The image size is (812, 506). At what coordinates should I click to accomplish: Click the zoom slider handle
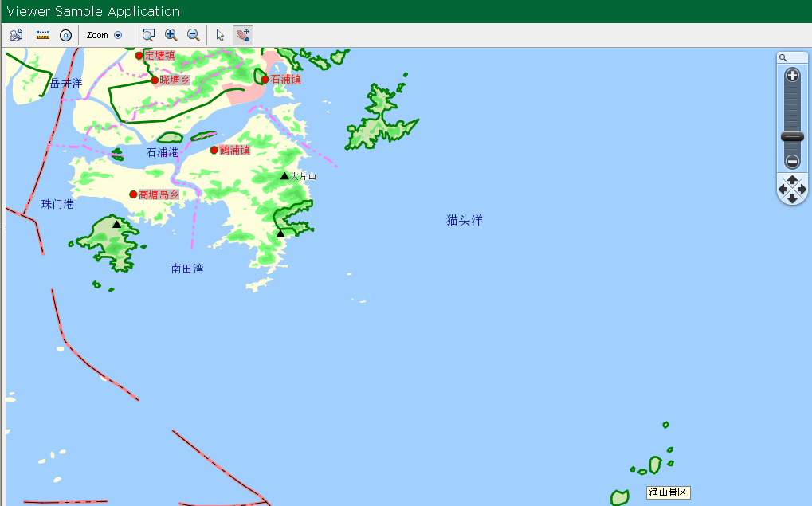(x=792, y=137)
